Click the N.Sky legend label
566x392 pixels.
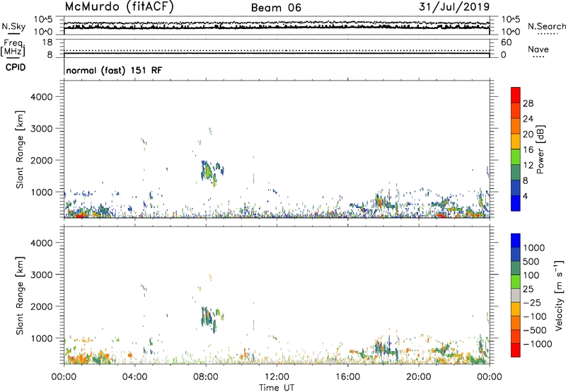[x=13, y=26]
